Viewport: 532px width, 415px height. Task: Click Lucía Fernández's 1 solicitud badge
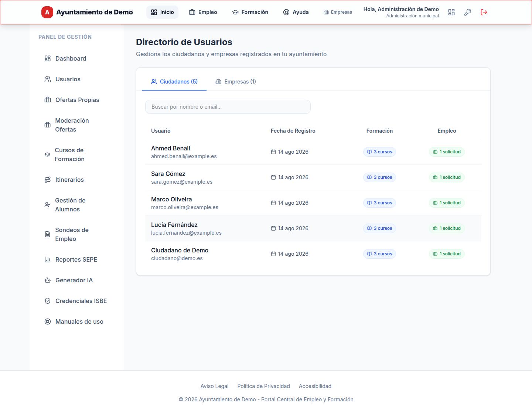click(447, 228)
